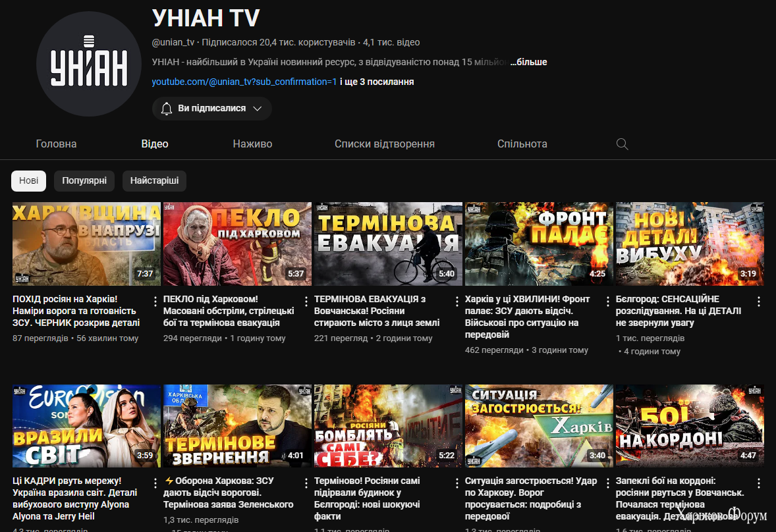The width and height of the screenshot is (776, 532).
Task: Open channel search magnifier icon
Action: click(x=622, y=144)
